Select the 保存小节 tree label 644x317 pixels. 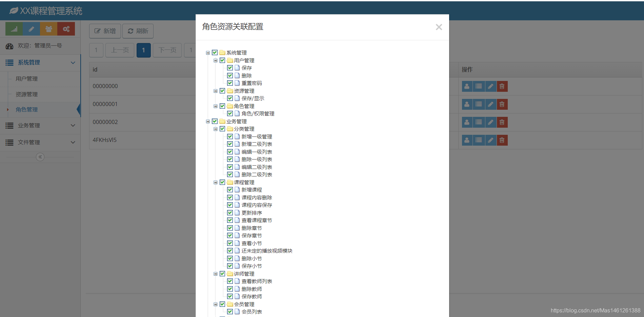click(251, 266)
